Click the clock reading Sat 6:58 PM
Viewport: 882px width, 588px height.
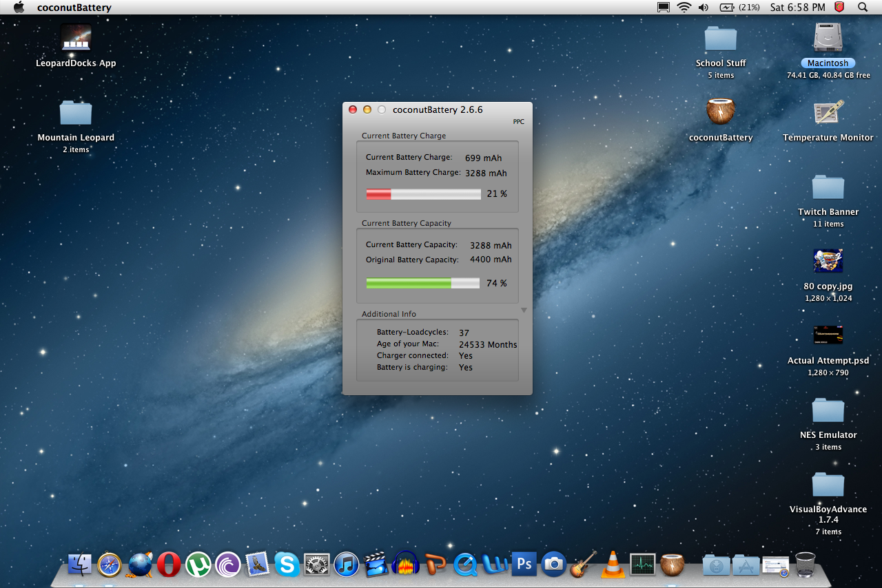pos(797,8)
